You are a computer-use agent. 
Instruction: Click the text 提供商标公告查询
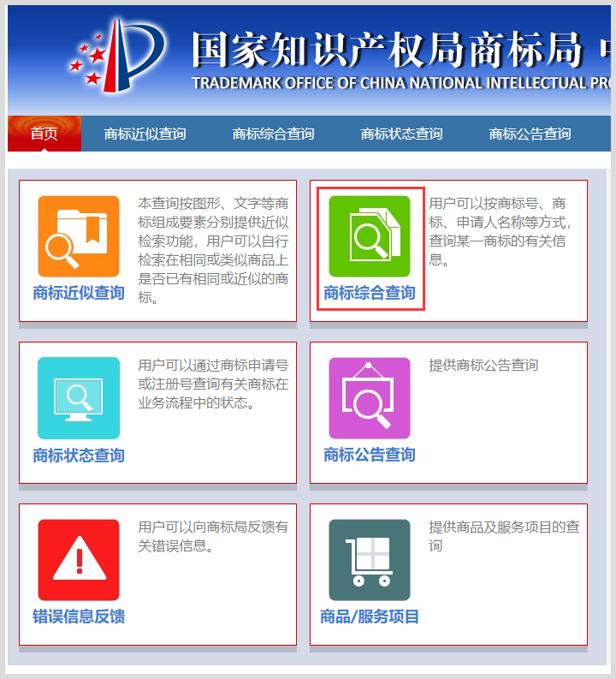pyautogui.click(x=483, y=365)
